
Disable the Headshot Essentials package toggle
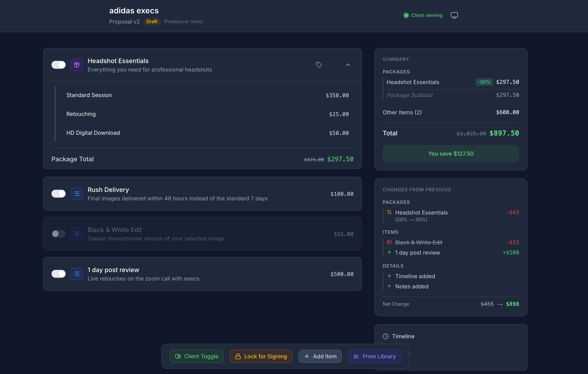click(58, 65)
